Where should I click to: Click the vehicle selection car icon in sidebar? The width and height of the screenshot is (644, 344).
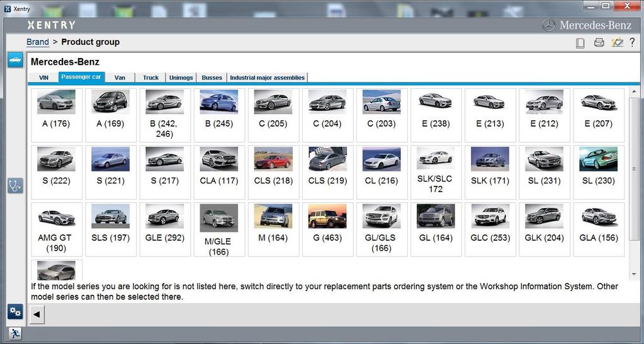pos(15,60)
